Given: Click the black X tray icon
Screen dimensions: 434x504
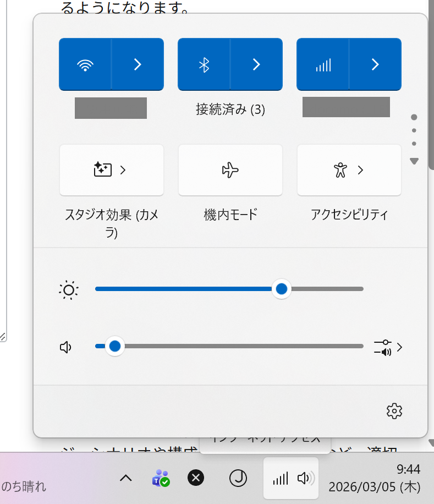Looking at the screenshot, I should point(196,478).
